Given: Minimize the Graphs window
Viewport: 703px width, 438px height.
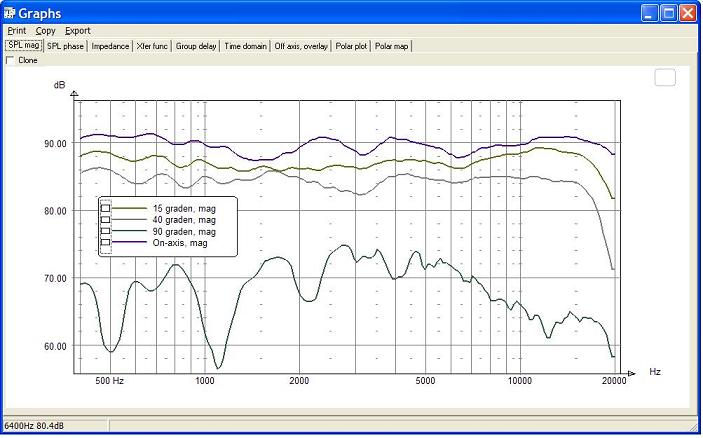Looking at the screenshot, I should pos(649,13).
